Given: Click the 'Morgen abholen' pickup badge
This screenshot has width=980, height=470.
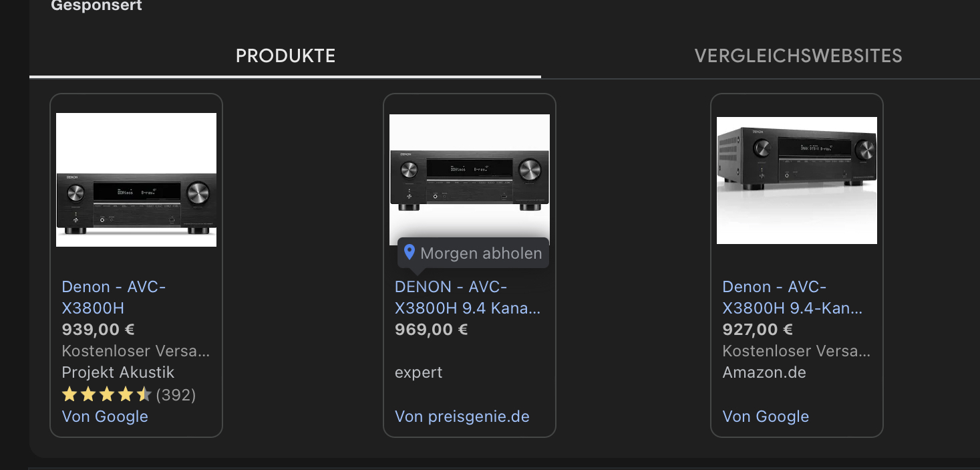Looking at the screenshot, I should click(x=473, y=253).
